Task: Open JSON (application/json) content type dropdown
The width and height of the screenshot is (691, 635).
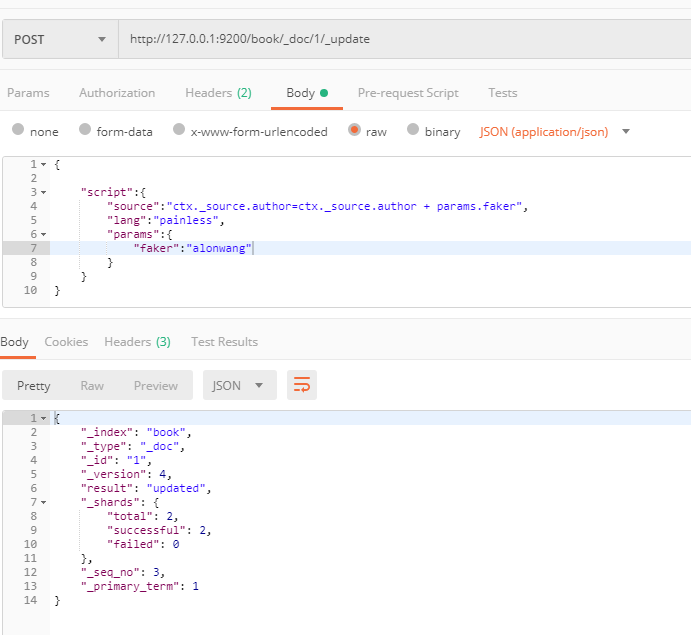Action: point(554,132)
